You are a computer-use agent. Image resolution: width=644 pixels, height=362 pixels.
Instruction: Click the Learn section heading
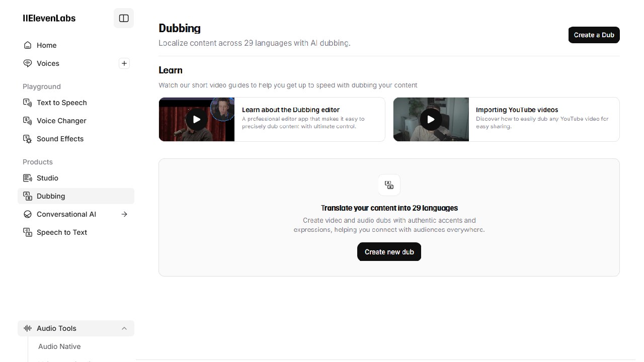171,70
